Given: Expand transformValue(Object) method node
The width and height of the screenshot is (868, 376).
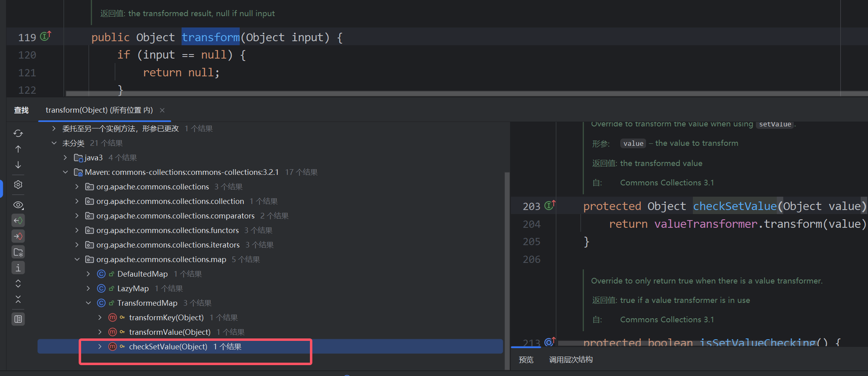Looking at the screenshot, I should pyautogui.click(x=100, y=332).
